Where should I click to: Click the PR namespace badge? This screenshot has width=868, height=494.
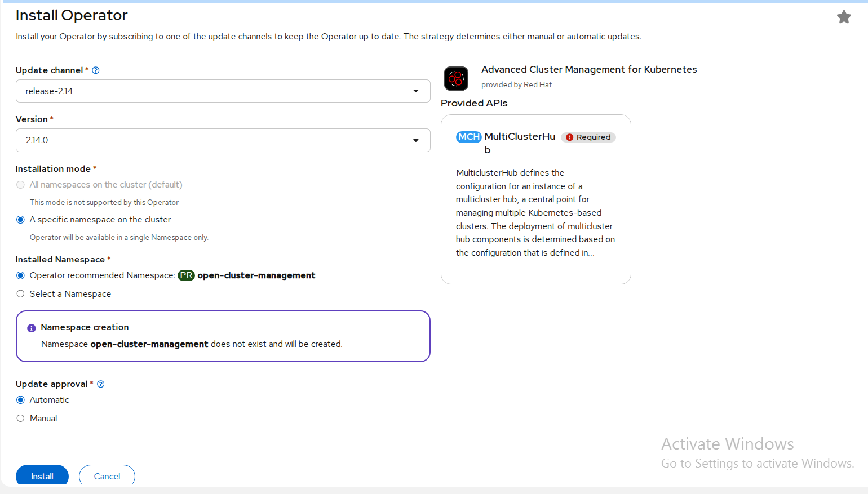(186, 275)
